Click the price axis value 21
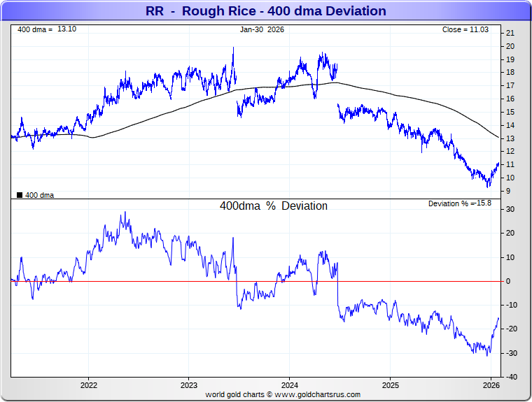Image resolution: width=532 pixels, height=402 pixels. (x=510, y=33)
